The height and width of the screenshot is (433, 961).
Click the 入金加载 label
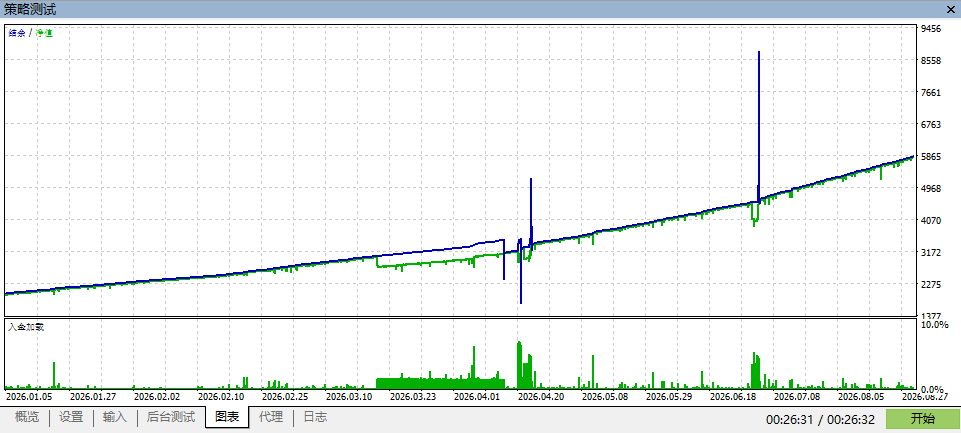click(x=25, y=327)
